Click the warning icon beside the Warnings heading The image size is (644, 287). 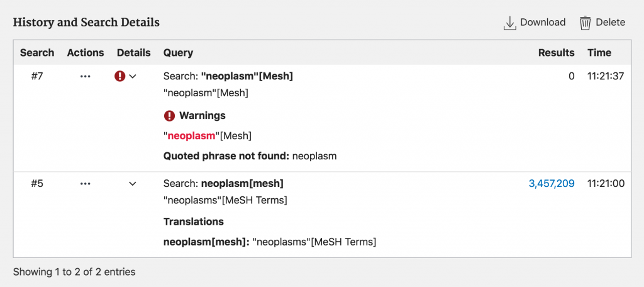click(x=169, y=116)
